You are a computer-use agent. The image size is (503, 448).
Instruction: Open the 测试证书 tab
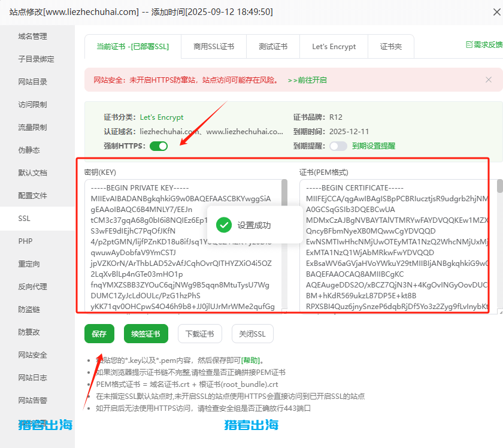pos(273,47)
